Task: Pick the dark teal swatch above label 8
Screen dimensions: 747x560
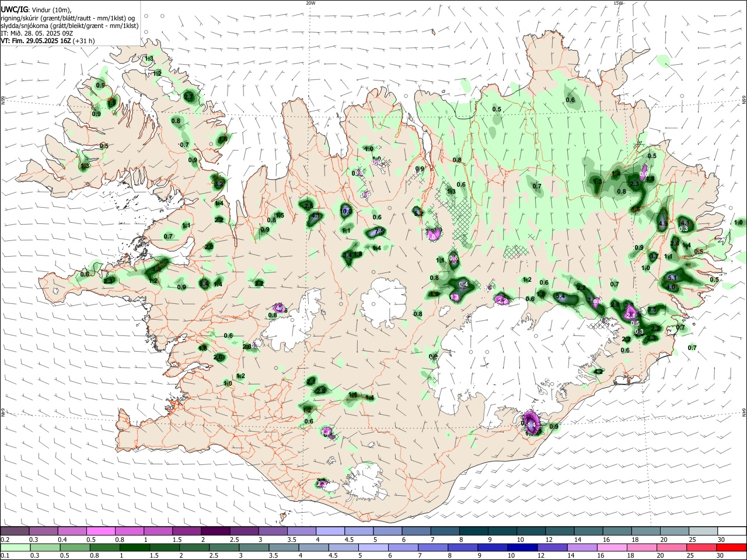Action: pos(473,531)
